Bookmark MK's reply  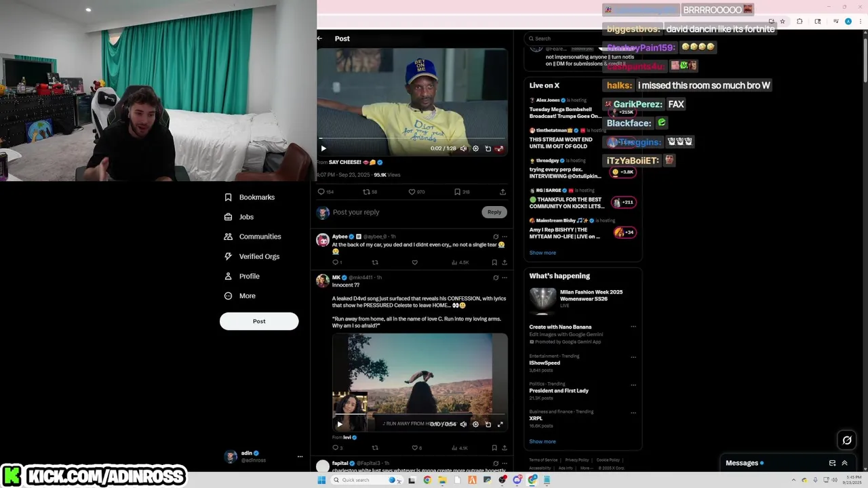[x=494, y=448]
